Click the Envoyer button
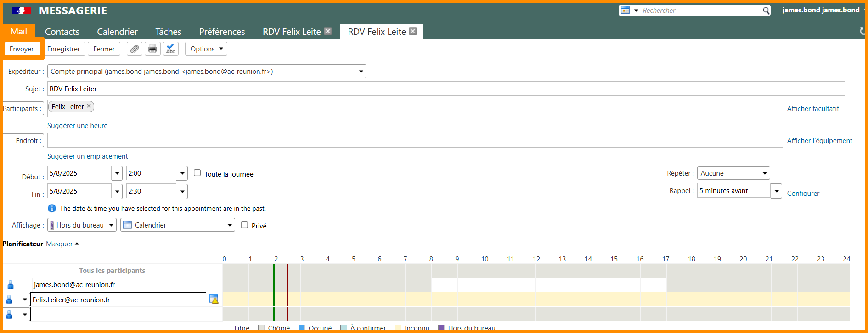868x333 pixels. 22,49
